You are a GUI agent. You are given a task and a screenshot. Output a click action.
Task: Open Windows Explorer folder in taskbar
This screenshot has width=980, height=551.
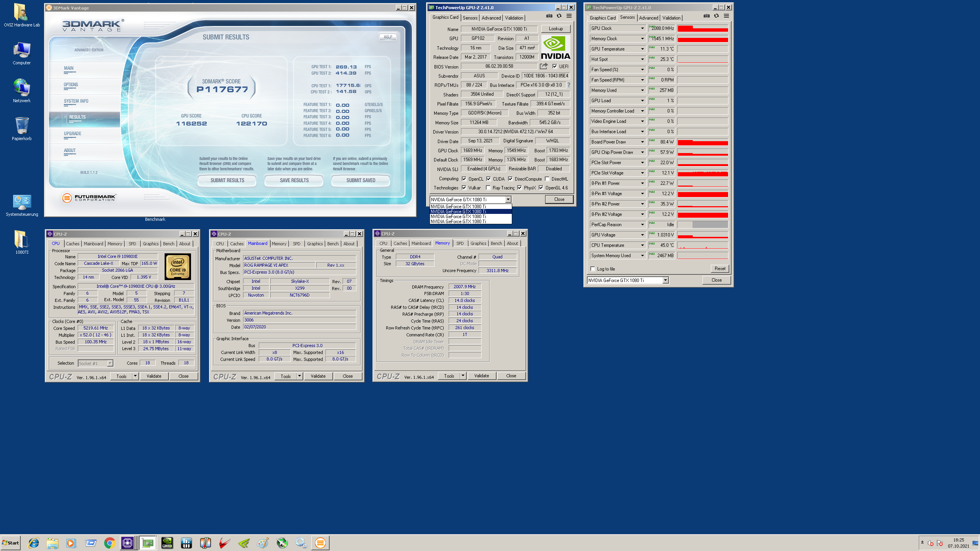52,543
